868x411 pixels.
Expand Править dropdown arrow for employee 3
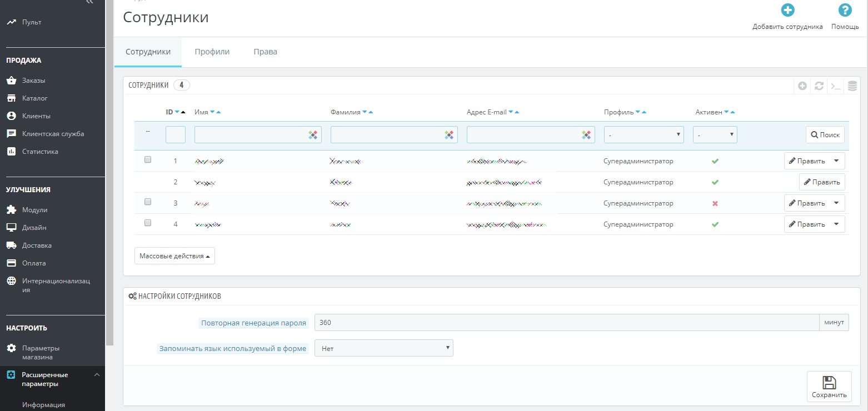pos(837,203)
